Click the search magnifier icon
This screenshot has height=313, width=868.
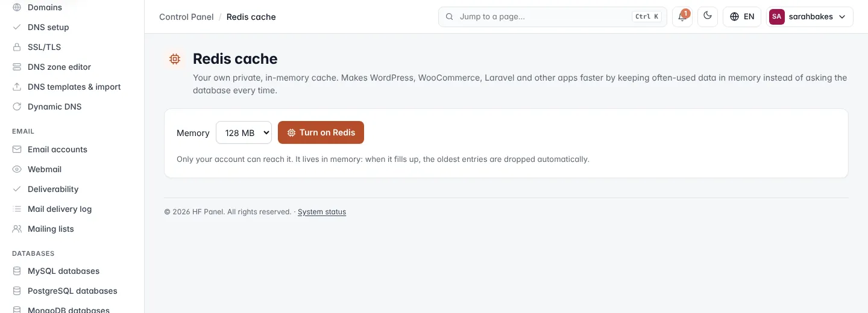click(x=449, y=17)
